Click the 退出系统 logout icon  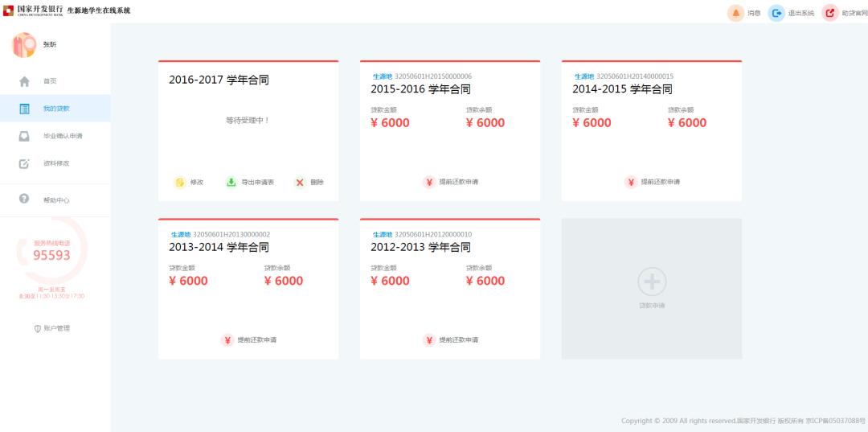pyautogui.click(x=776, y=13)
